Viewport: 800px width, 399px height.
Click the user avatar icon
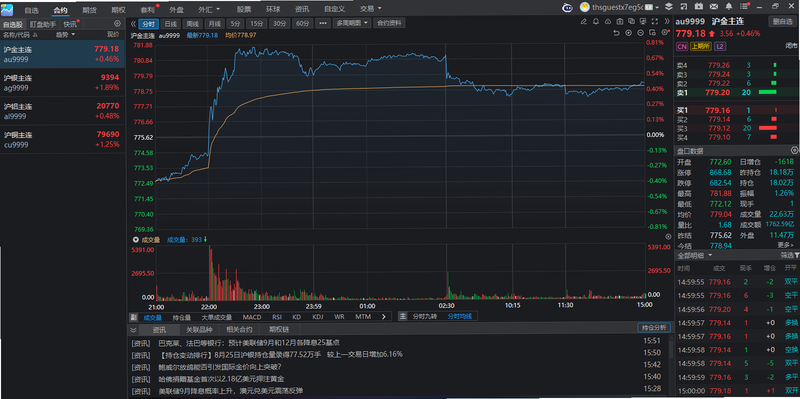point(585,7)
